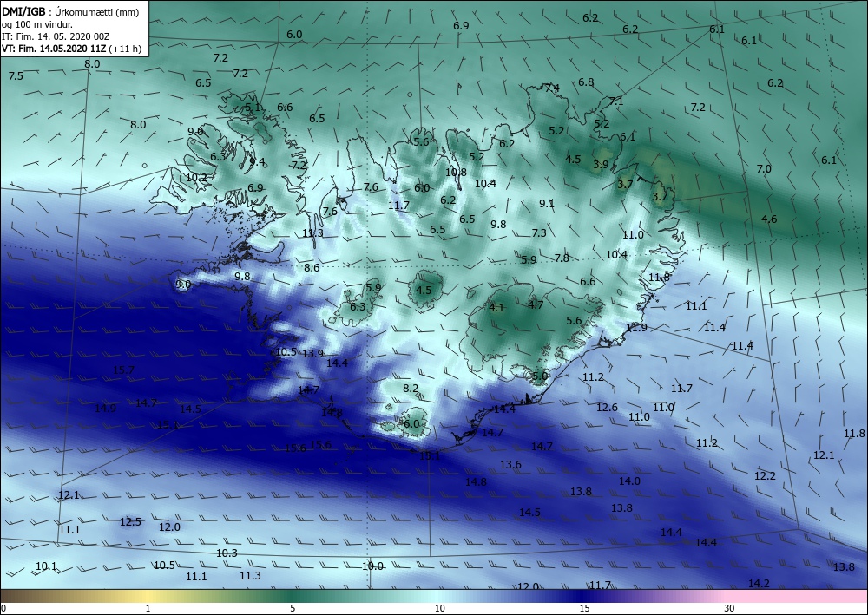Click the map value '13.9'
Viewport: 868px width, 615px height.
tap(312, 353)
